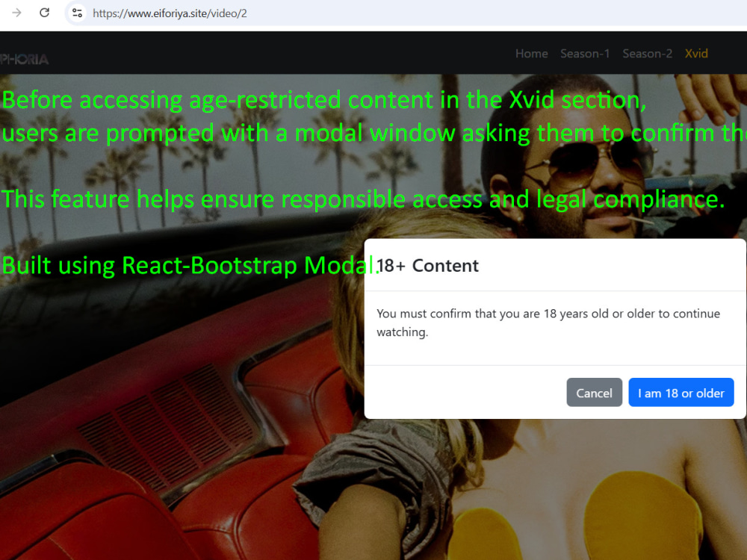Go to the Home nav link
This screenshot has width=747, height=560.
[531, 54]
